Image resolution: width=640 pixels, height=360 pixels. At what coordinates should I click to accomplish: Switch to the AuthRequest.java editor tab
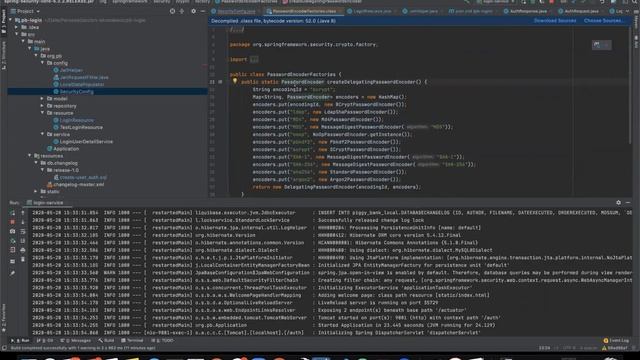(581, 11)
